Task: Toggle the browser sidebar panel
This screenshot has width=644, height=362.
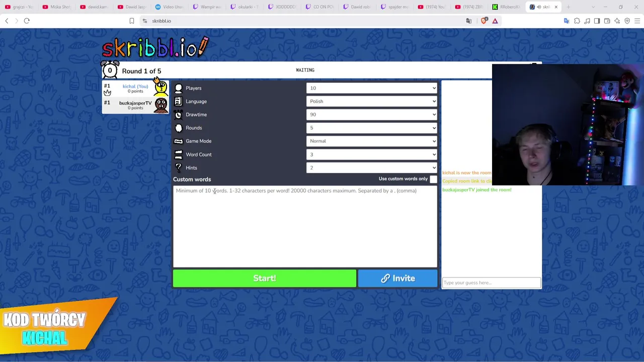Action: coord(597,21)
